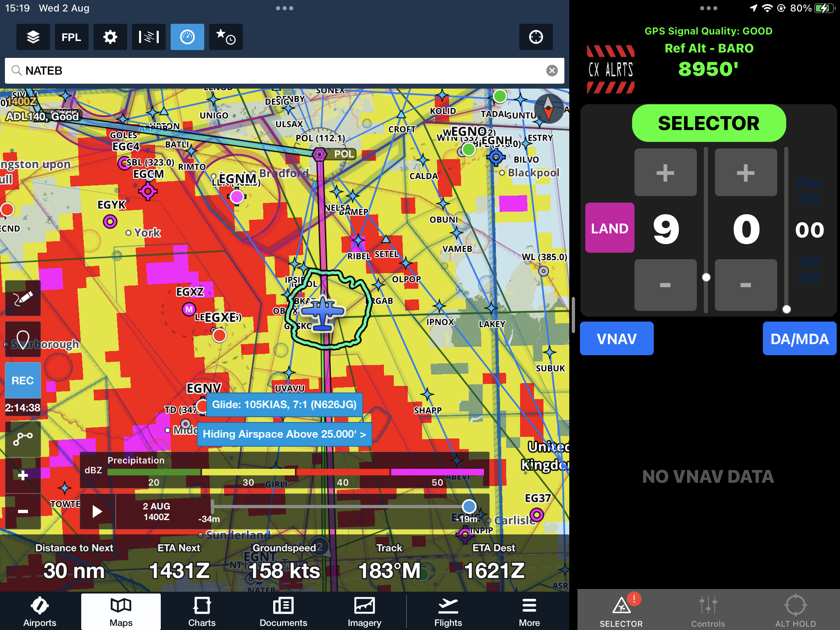Screen dimensions: 840x630
Task: Increase the hundreds altitude digit
Action: (x=746, y=172)
